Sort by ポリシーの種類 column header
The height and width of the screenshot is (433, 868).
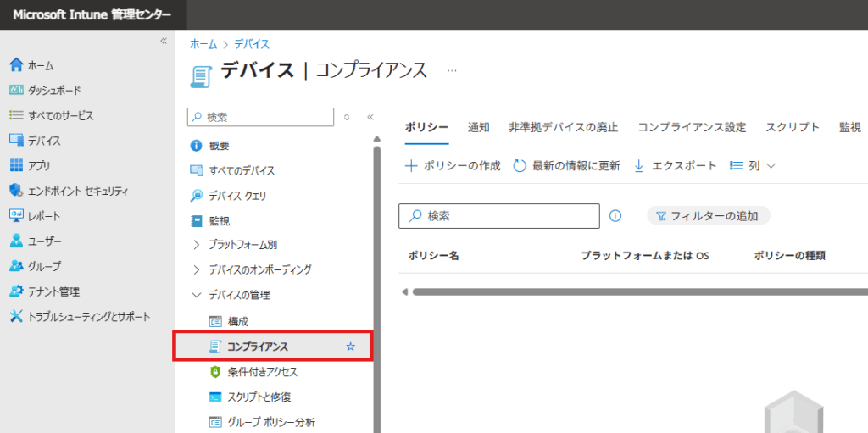pyautogui.click(x=790, y=255)
